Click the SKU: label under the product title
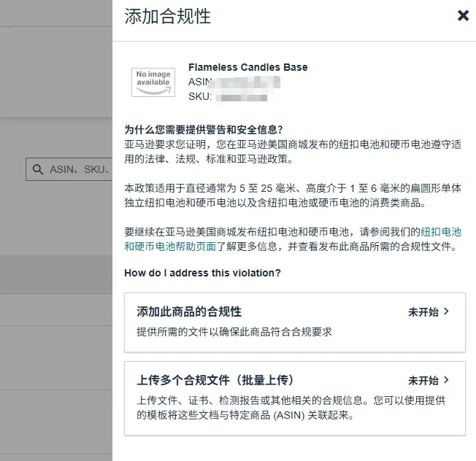Image resolution: width=476 pixels, height=461 pixels. click(x=200, y=96)
